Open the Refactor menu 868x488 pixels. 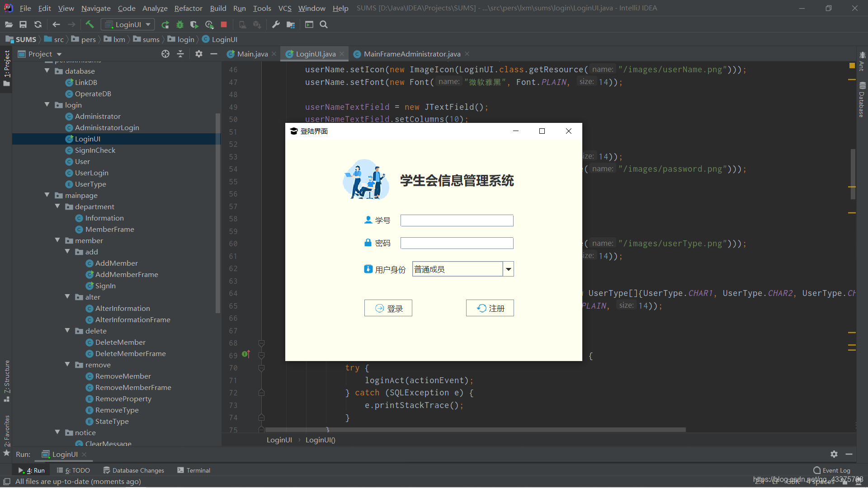[x=188, y=8]
